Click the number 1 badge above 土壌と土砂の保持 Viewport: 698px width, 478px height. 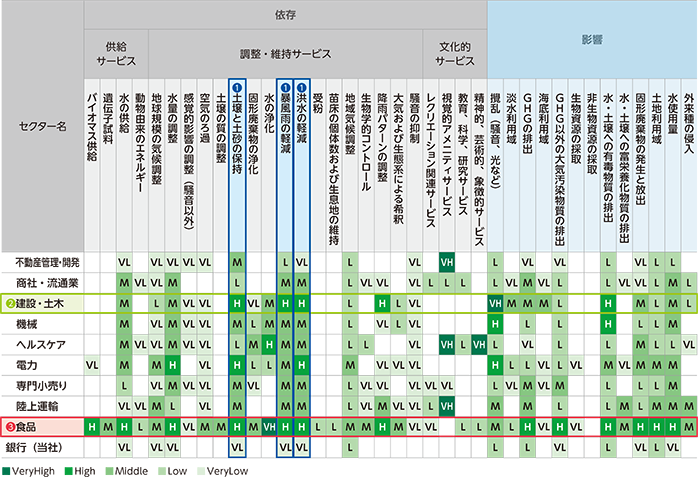point(237,87)
